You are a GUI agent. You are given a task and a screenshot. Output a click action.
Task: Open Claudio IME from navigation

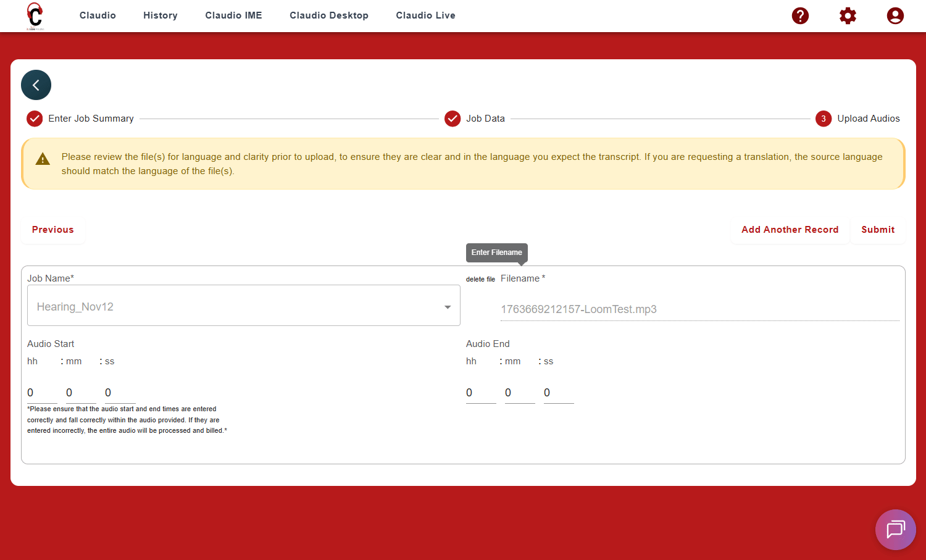(233, 15)
